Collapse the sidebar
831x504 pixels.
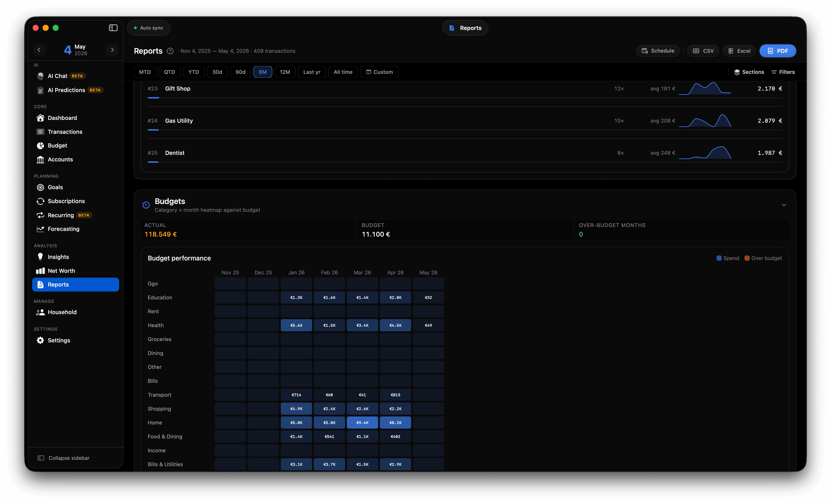tap(63, 458)
